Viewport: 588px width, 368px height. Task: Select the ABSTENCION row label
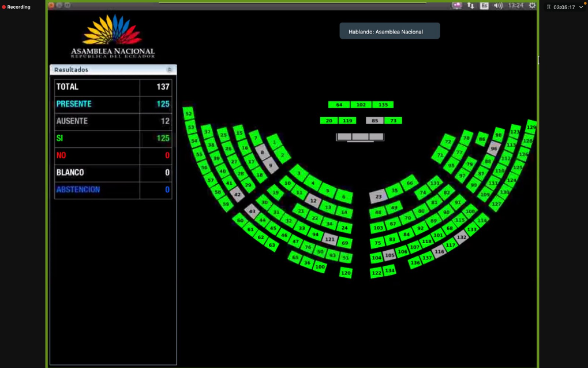tap(78, 189)
